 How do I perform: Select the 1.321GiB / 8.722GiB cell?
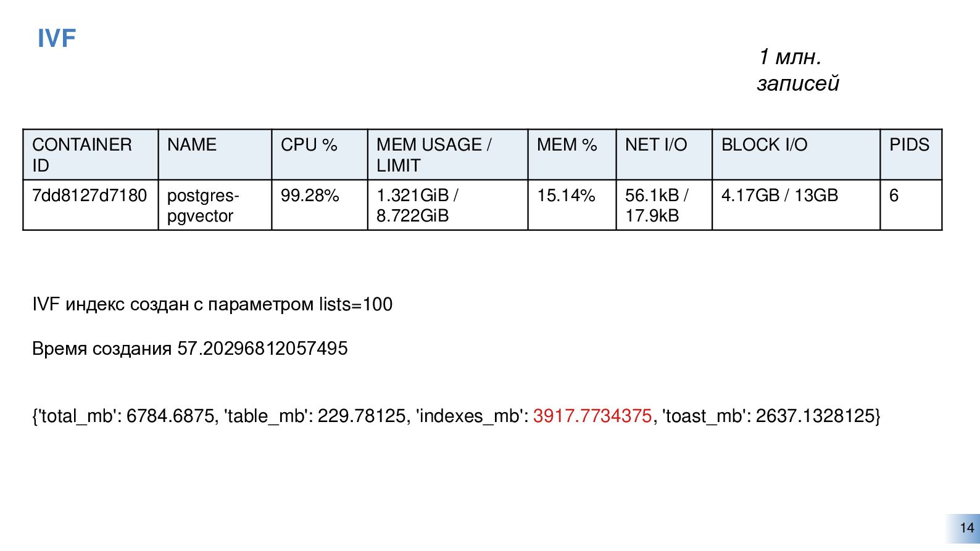pyautogui.click(x=448, y=205)
